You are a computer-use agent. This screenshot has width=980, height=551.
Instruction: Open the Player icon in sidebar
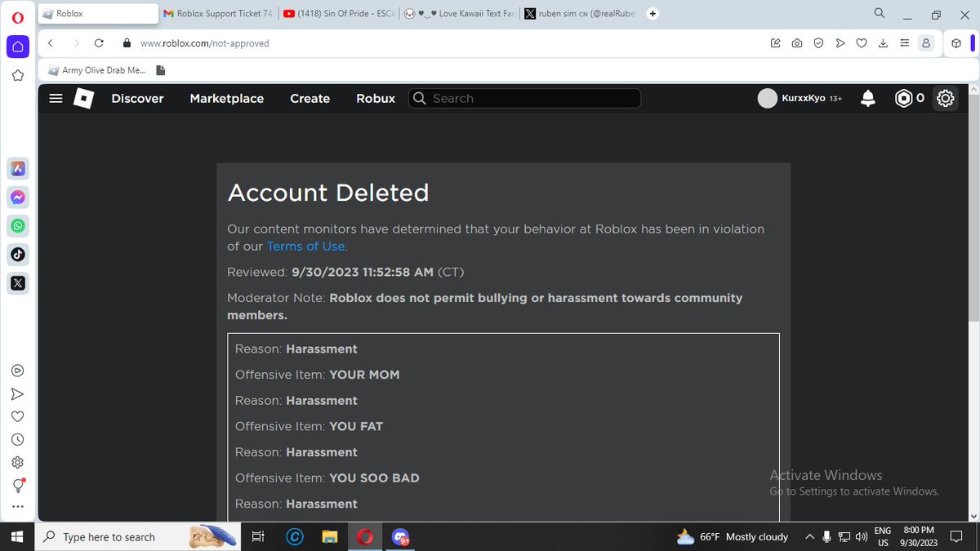18,371
